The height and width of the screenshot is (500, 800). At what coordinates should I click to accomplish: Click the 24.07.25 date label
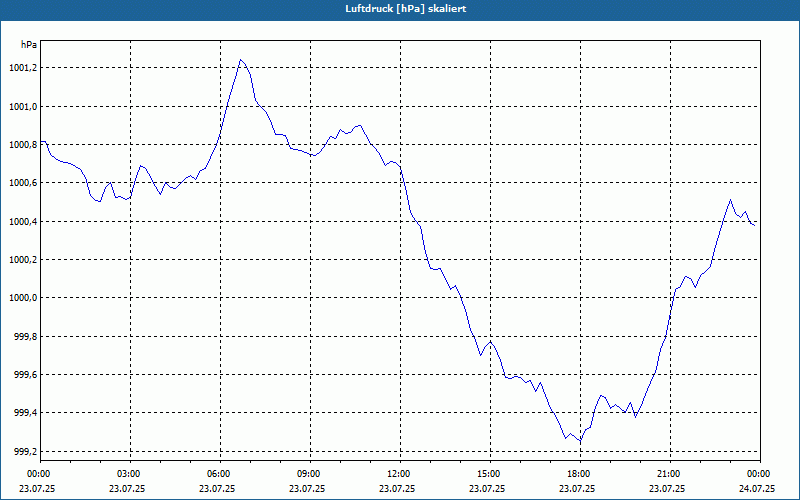pos(757,488)
